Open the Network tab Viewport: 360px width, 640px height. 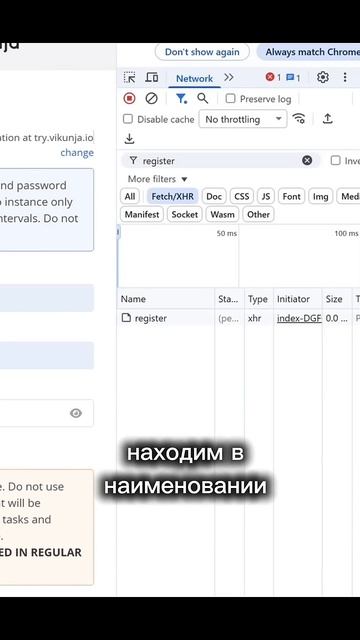(x=194, y=78)
